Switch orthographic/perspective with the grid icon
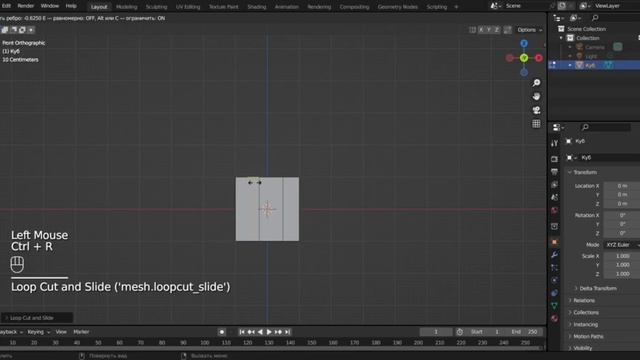Screen dimensions: 640x360 [x=536, y=124]
